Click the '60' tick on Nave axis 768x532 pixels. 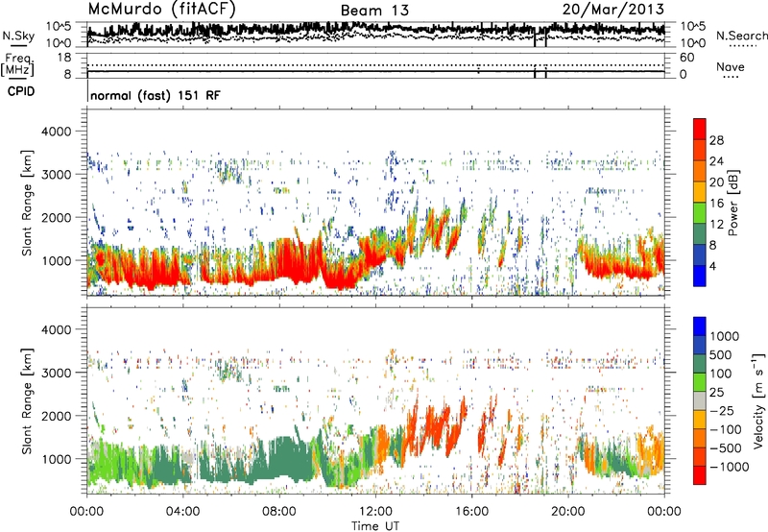(686, 58)
